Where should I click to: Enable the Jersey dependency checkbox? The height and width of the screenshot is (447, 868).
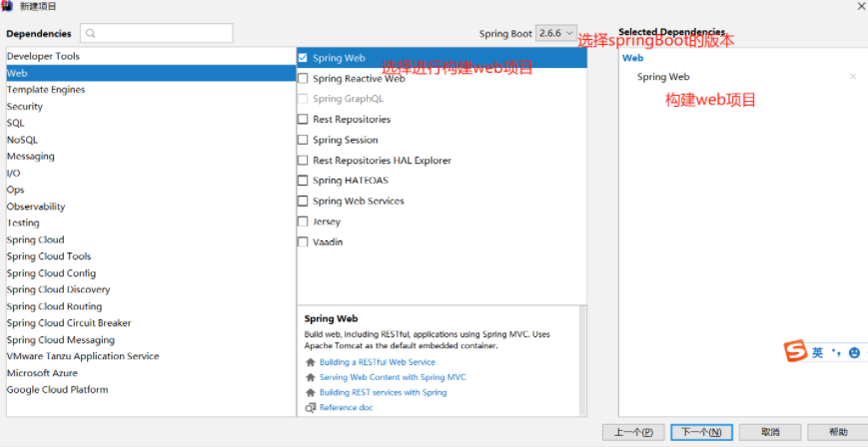tap(303, 222)
